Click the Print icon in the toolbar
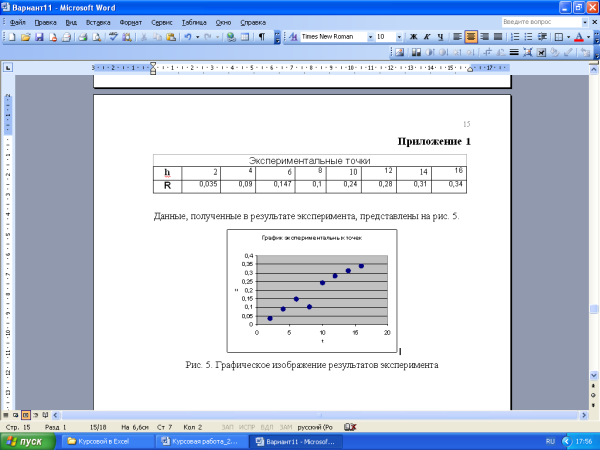This screenshot has height=450, width=600. [83, 37]
